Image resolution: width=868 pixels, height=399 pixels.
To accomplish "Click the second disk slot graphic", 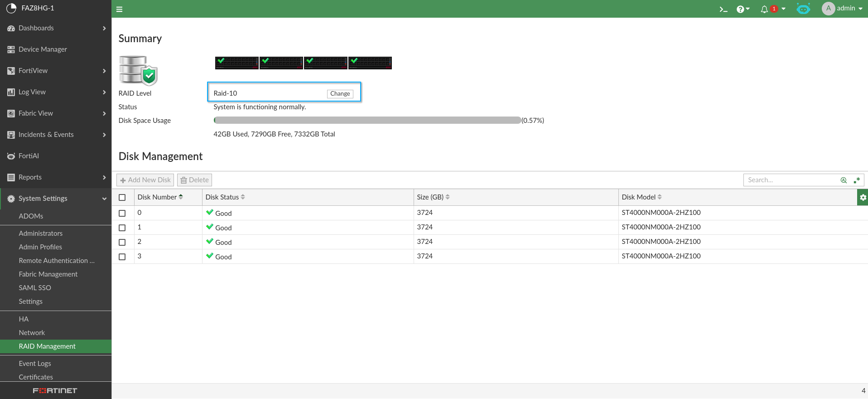I will [x=281, y=63].
